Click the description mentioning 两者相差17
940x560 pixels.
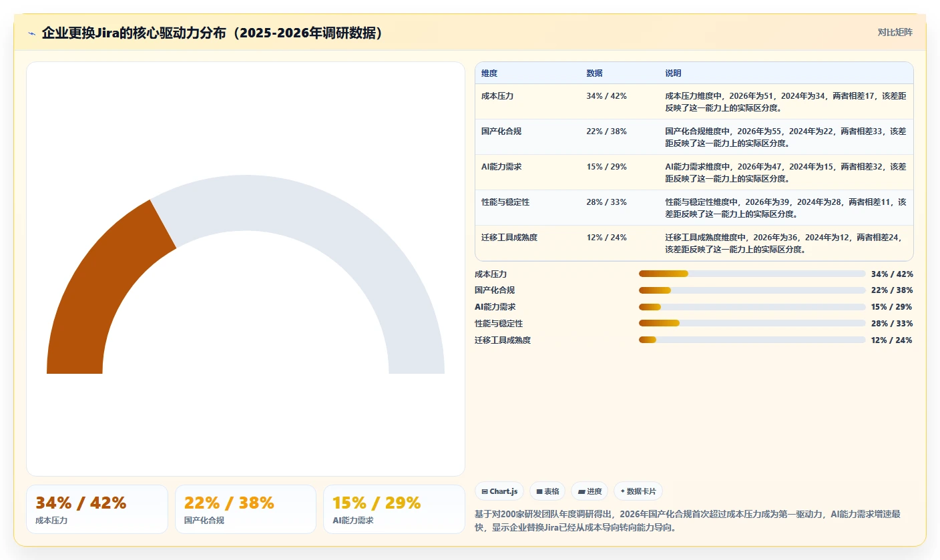(x=786, y=101)
